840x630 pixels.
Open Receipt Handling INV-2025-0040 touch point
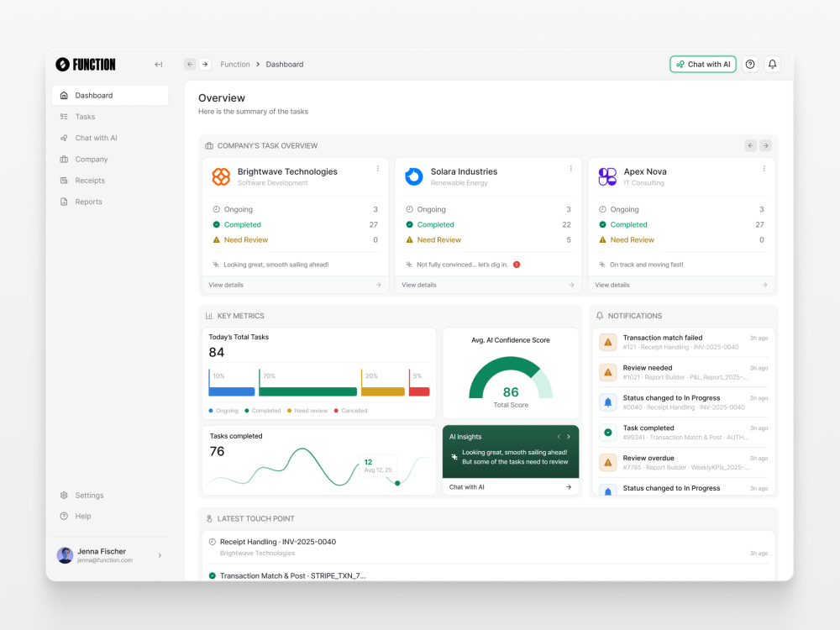[488, 547]
